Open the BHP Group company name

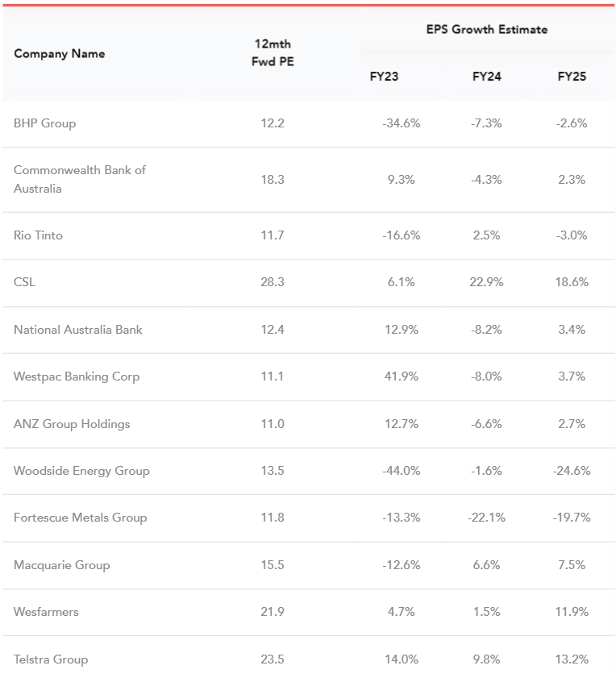point(45,123)
